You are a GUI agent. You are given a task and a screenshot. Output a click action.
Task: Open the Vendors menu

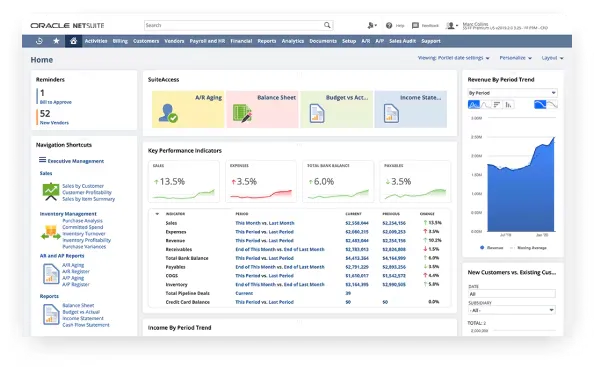coord(174,41)
